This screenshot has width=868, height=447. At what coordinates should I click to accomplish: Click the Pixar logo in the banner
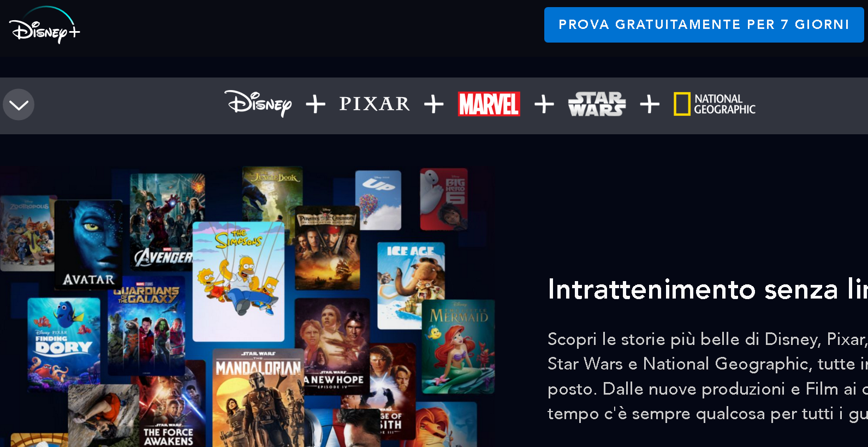click(x=374, y=104)
